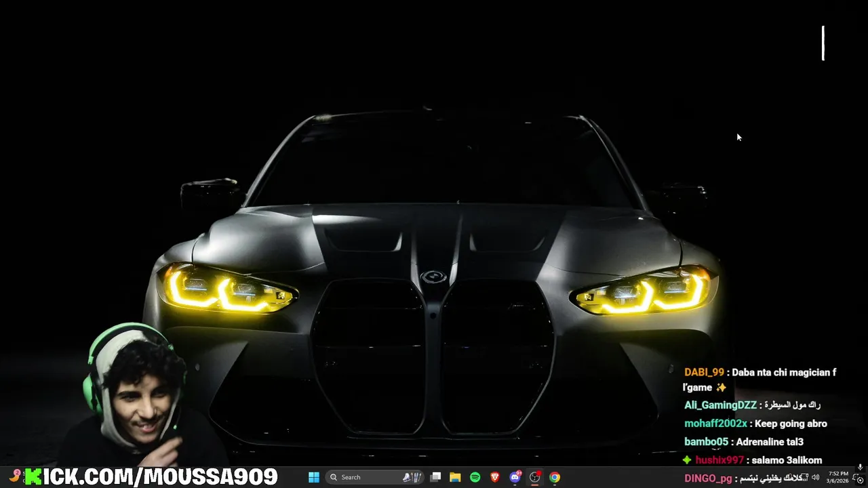Viewport: 868px width, 488px height.
Task: Click mohaff2002x 'Keep going abro' message
Action: pyautogui.click(x=755, y=424)
